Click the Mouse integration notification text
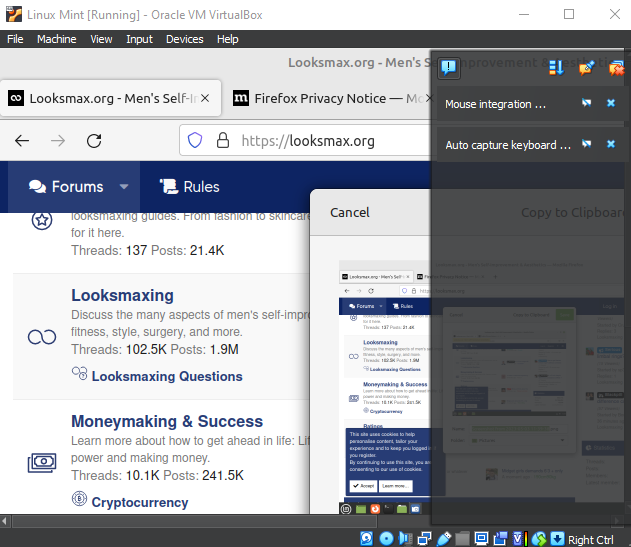 click(495, 104)
